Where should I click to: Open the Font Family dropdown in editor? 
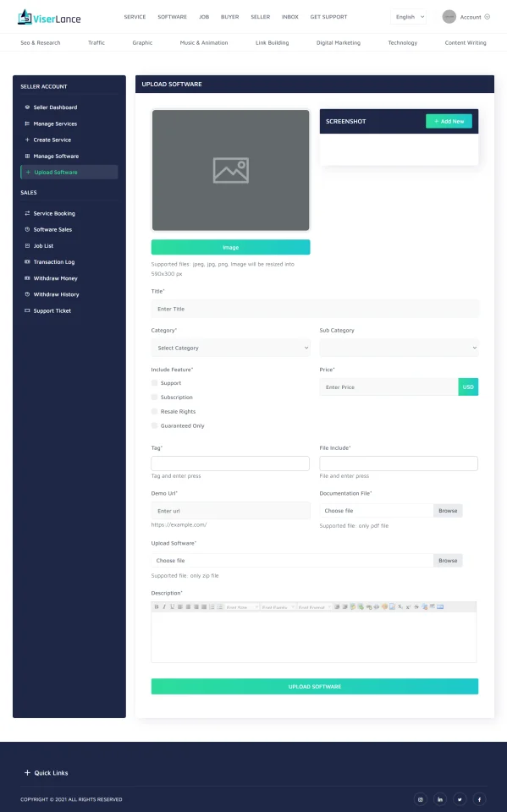[x=278, y=607]
